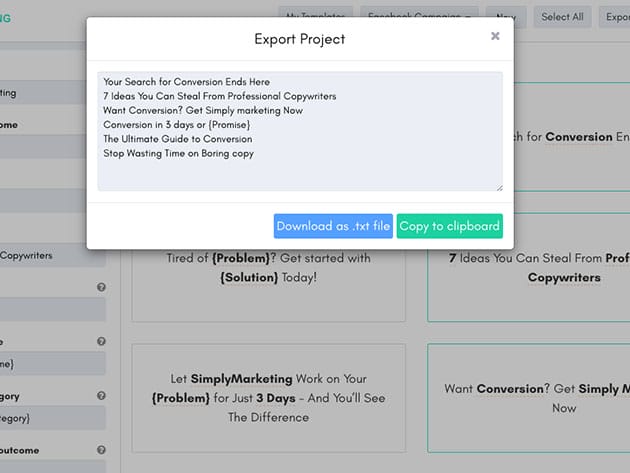Viewport: 630px width, 473px height.
Task: Click "The Ultimate Guide to Conversion" export line
Action: (x=178, y=139)
